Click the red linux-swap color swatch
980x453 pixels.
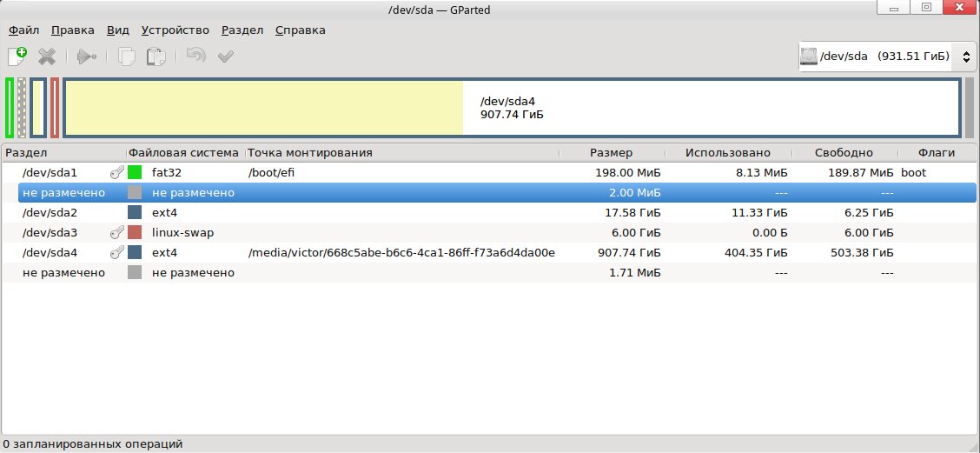point(135,232)
